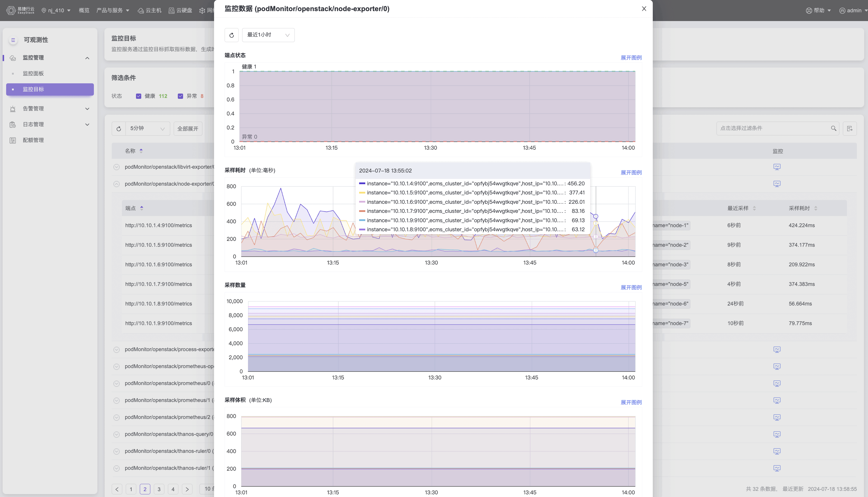
Task: Click the EasyStack logo in top bar
Action: pyautogui.click(x=20, y=10)
